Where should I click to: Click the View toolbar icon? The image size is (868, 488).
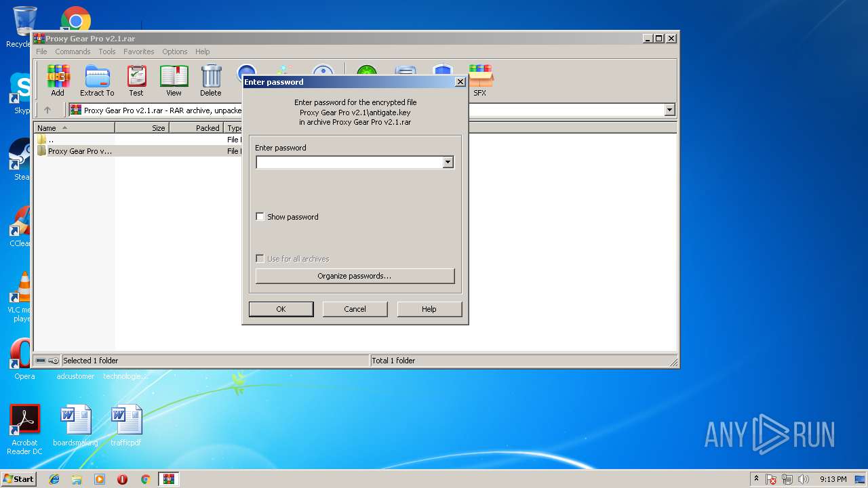coord(174,81)
